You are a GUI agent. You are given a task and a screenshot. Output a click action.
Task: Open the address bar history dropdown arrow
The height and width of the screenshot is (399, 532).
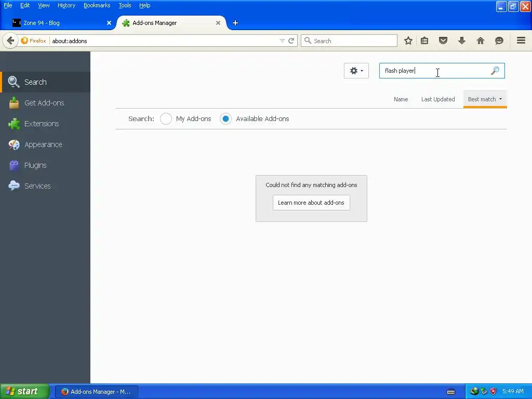[x=282, y=41]
